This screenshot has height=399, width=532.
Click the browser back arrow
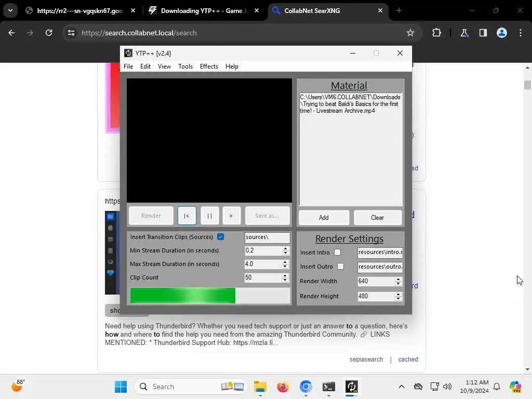click(x=11, y=33)
